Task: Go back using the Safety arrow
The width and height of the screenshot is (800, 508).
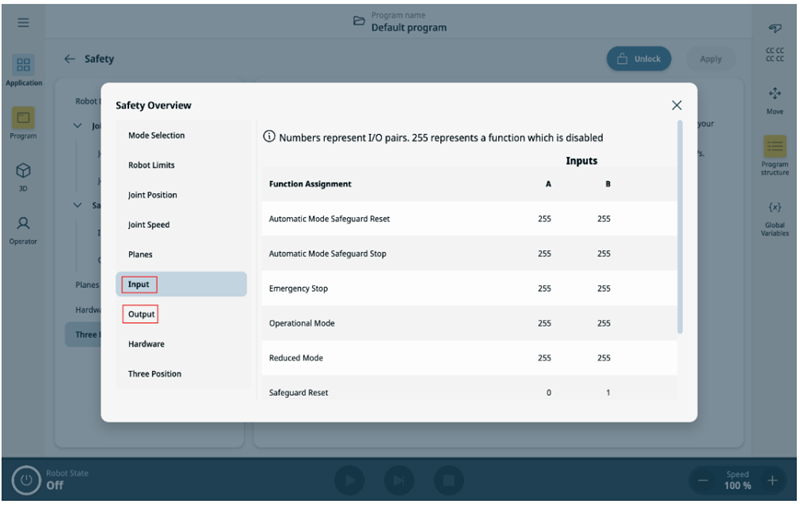Action: (x=70, y=59)
